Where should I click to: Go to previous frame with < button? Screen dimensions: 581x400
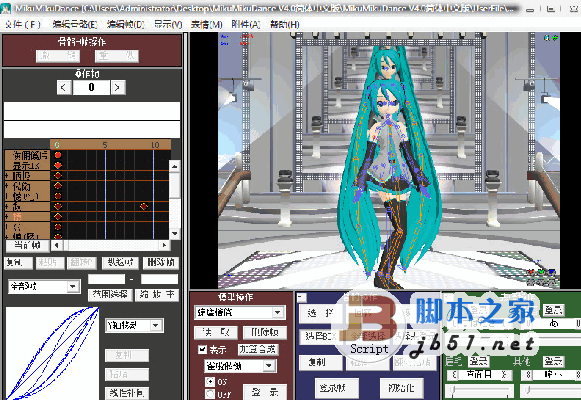pyautogui.click(x=64, y=87)
